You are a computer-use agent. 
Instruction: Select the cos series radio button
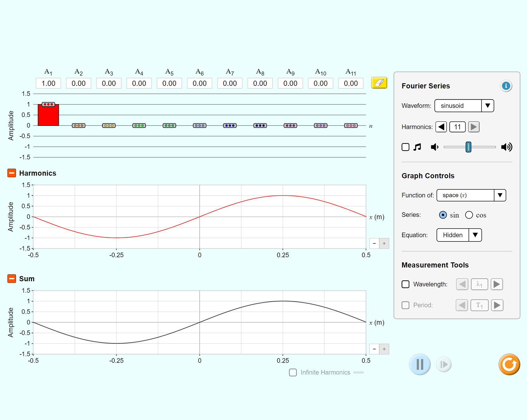coord(469,215)
